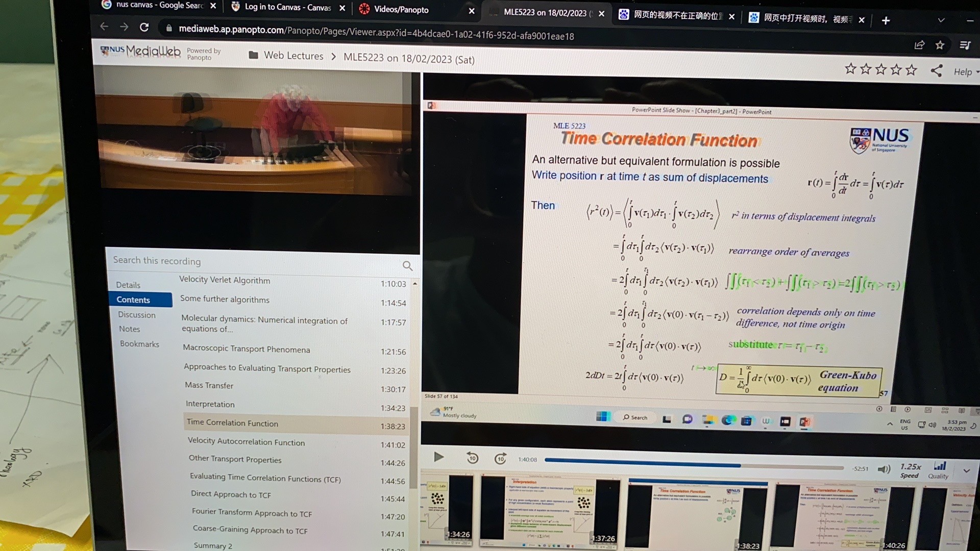980x551 pixels.
Task: Click the share icon next to Help
Action: pos(936,70)
